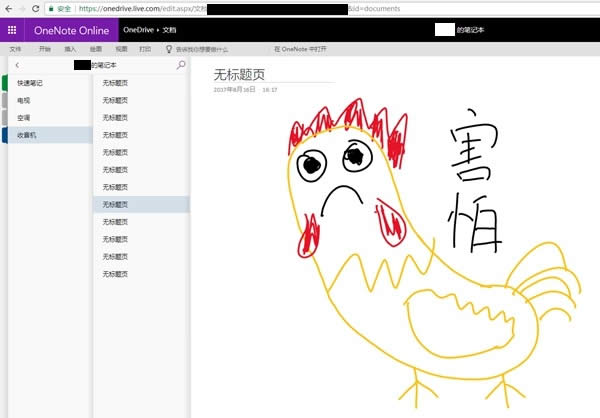
Task: Open the 文件 menu tab
Action: click(15, 48)
